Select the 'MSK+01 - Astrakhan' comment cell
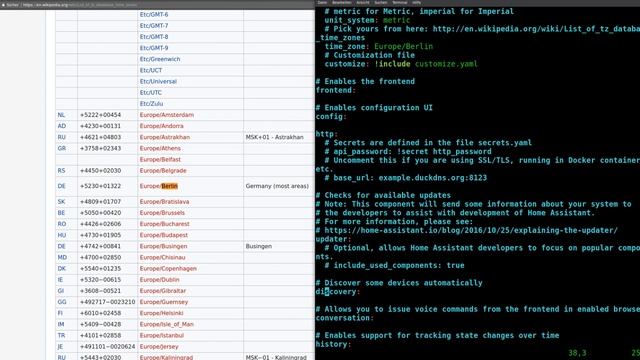This screenshot has width=640, height=360. coord(275,137)
